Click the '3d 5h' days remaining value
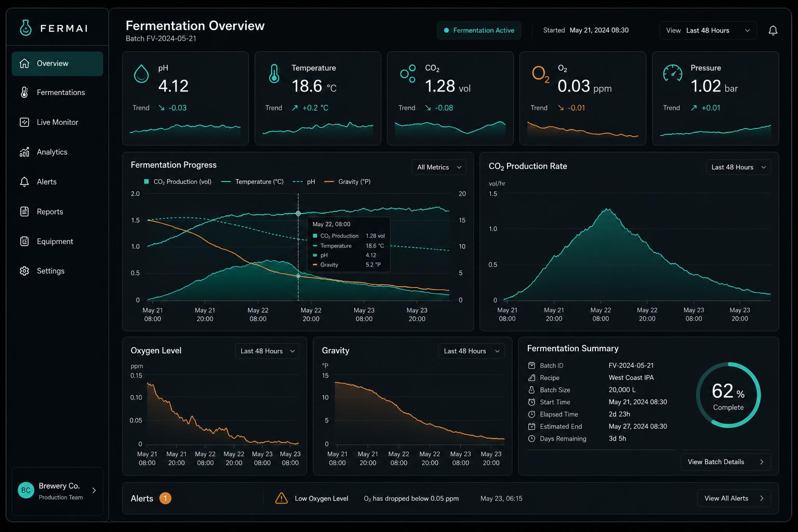Viewport: 798px width, 532px height. (617, 438)
